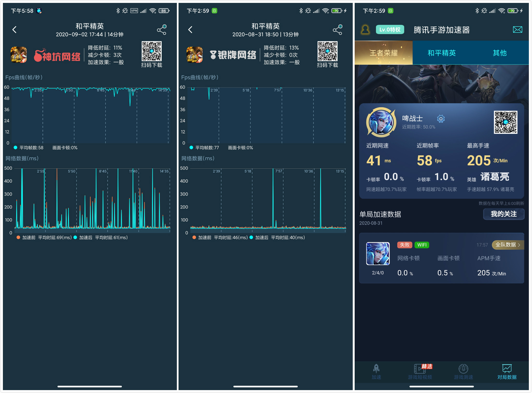Expand the 全队数据 team data panel
The image size is (532, 393).
pyautogui.click(x=507, y=245)
